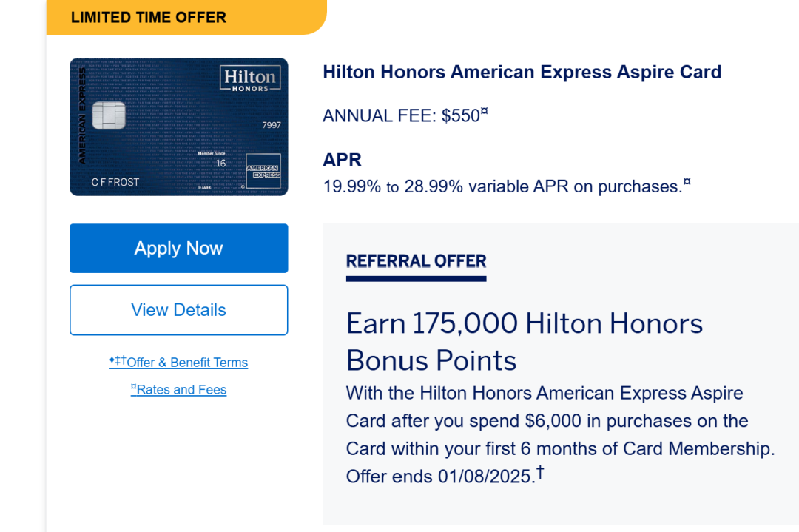This screenshot has height=532, width=799.
Task: Open View Details for the Aspire card
Action: pyautogui.click(x=179, y=310)
